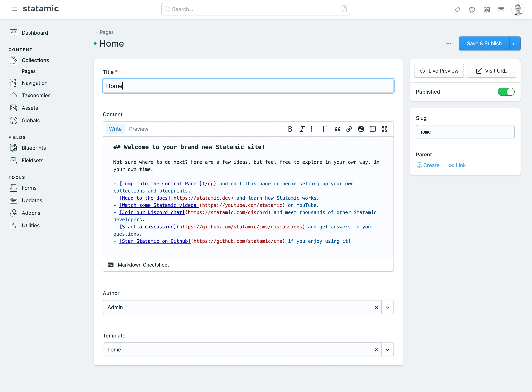Viewport: 532px width, 392px height.
Task: Click the ordered list icon
Action: [x=325, y=129]
